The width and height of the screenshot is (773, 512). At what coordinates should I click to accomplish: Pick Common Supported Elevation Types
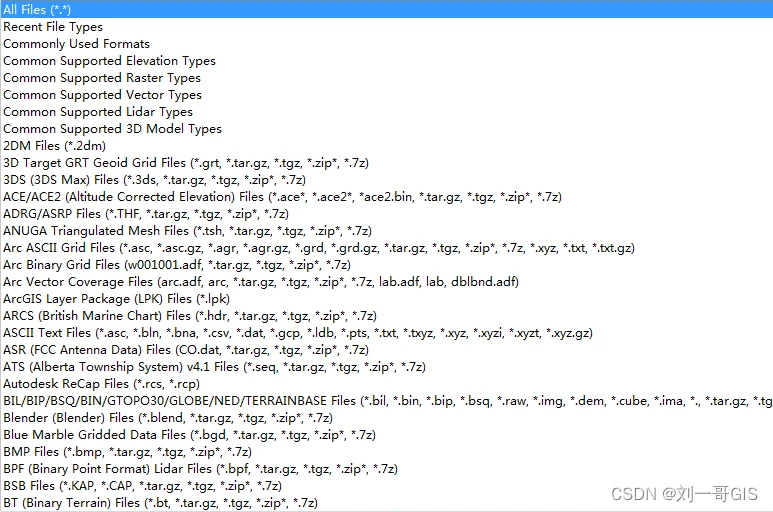coord(386,61)
